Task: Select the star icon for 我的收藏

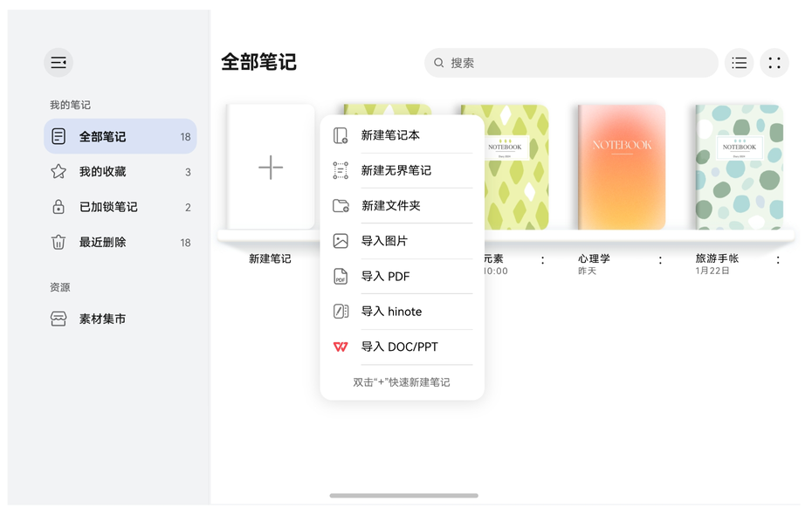Action: click(58, 172)
